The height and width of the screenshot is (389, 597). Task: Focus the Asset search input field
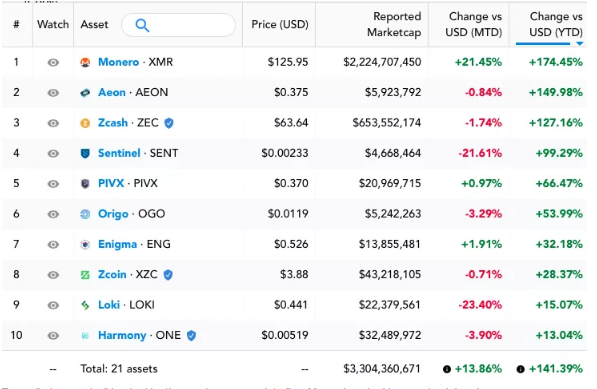(x=178, y=25)
